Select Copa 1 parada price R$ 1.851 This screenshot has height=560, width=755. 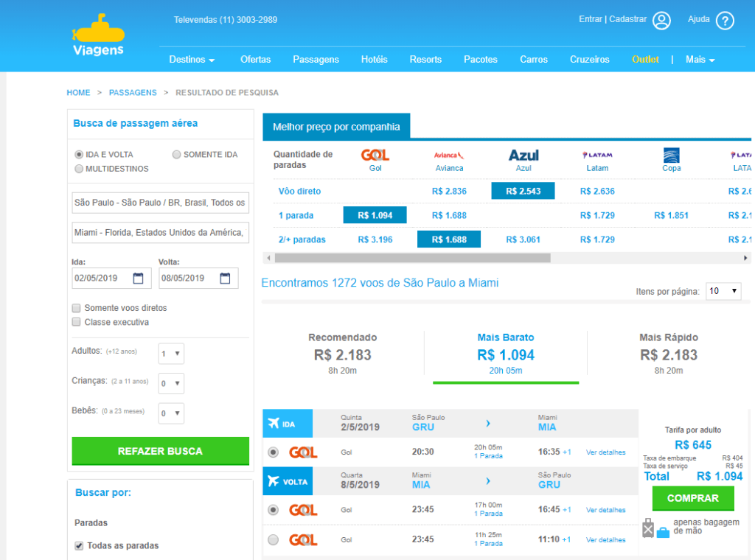coord(671,215)
